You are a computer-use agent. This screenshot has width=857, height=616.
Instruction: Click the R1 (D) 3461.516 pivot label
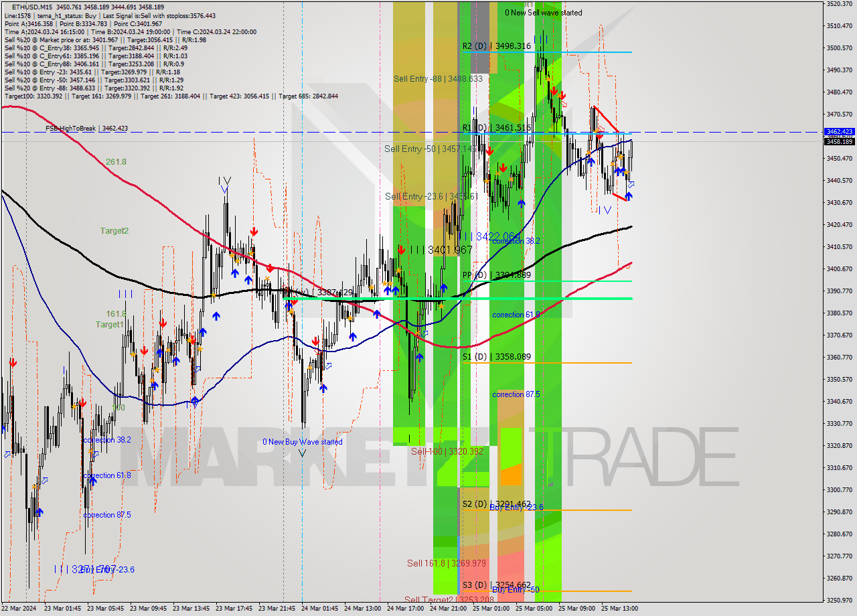coord(496,127)
